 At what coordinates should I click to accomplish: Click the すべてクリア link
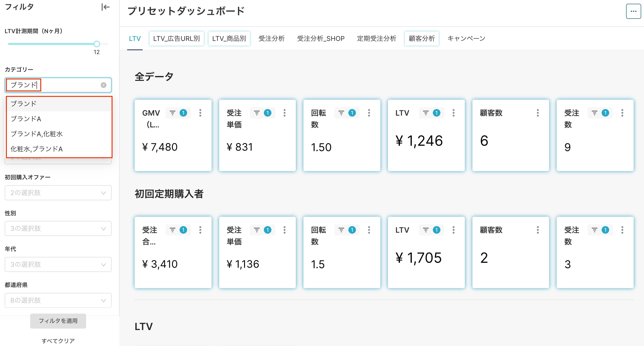pyautogui.click(x=58, y=341)
